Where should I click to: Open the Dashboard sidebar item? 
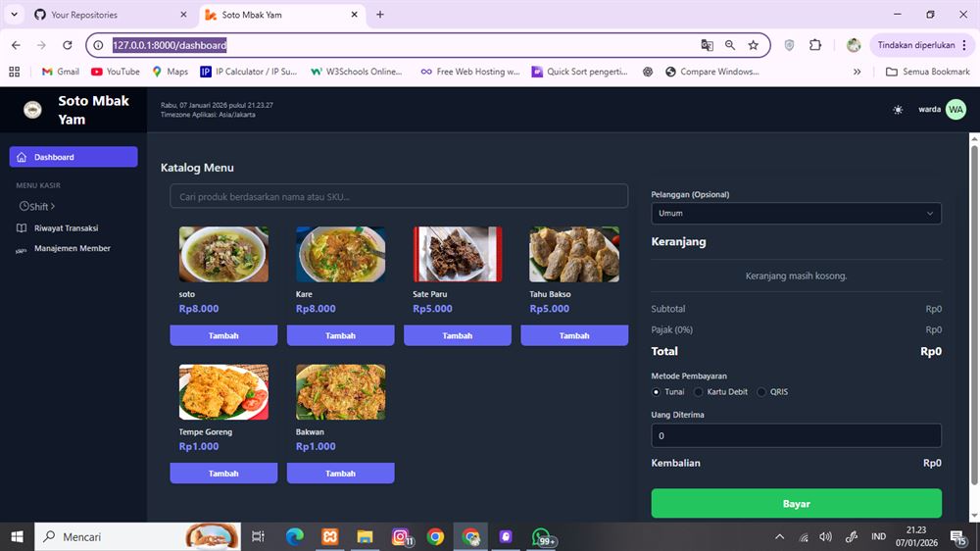pos(73,157)
